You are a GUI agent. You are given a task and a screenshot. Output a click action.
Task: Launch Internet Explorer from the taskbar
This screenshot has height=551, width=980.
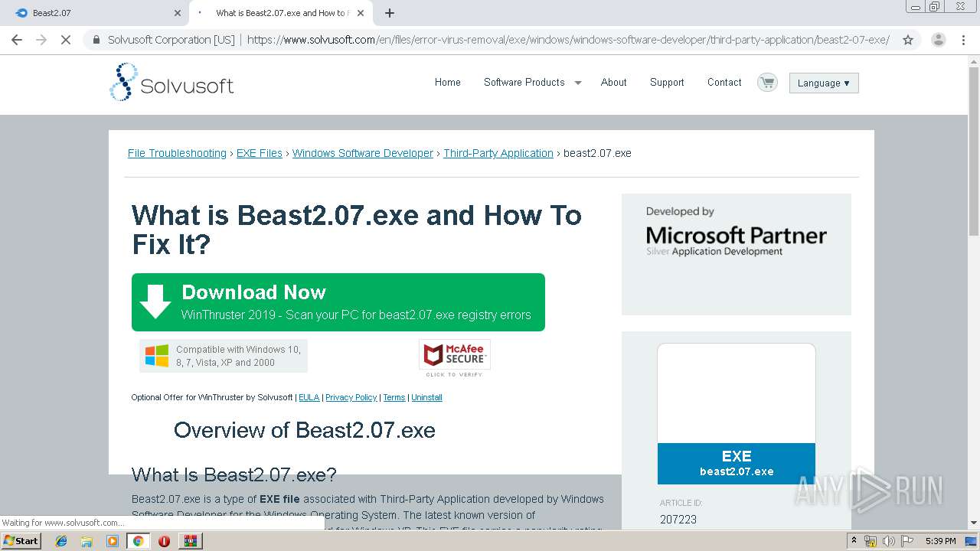click(x=61, y=541)
